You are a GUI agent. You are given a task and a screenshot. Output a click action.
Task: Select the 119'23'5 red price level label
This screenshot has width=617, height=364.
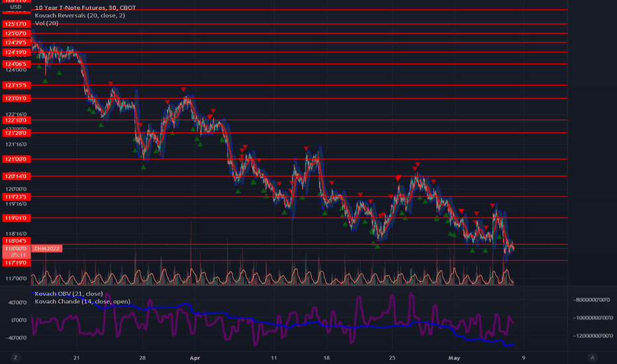tap(16, 197)
